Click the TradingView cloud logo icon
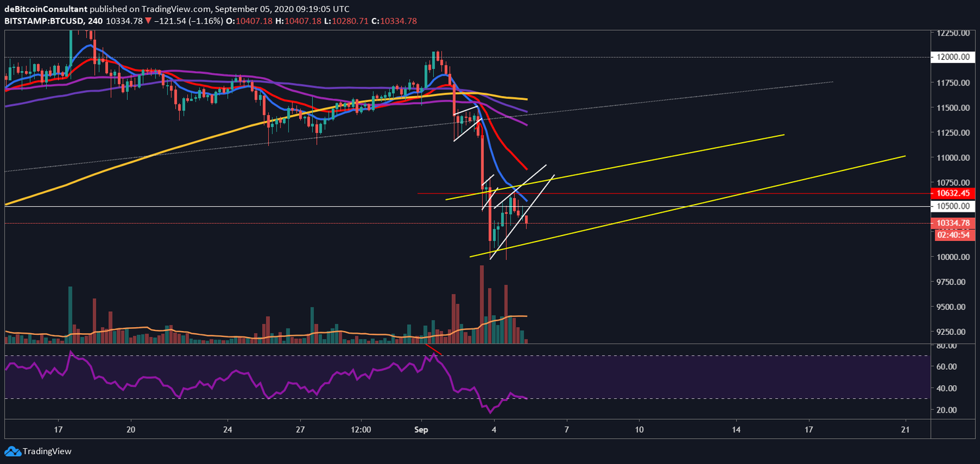This screenshot has width=980, height=464. [x=13, y=451]
